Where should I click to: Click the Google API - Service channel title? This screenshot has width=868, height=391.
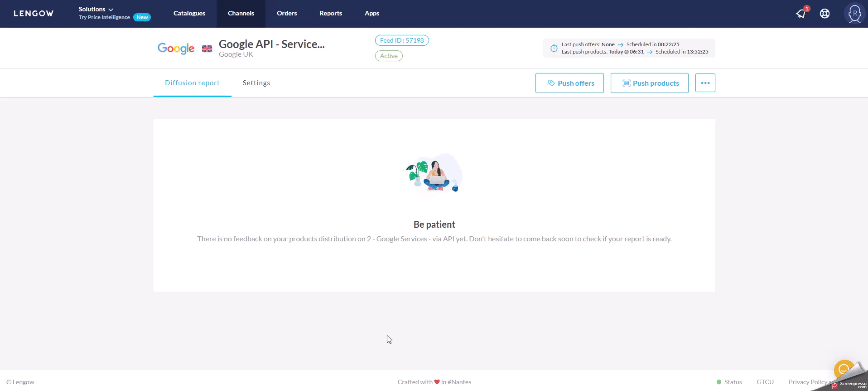click(x=272, y=44)
